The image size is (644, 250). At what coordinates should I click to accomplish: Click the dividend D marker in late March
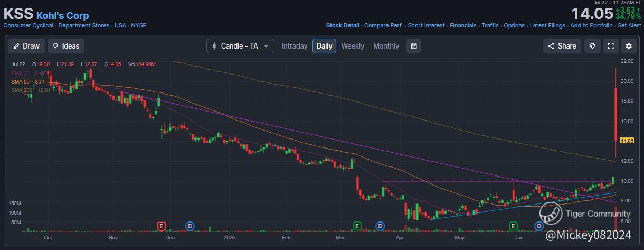click(380, 226)
